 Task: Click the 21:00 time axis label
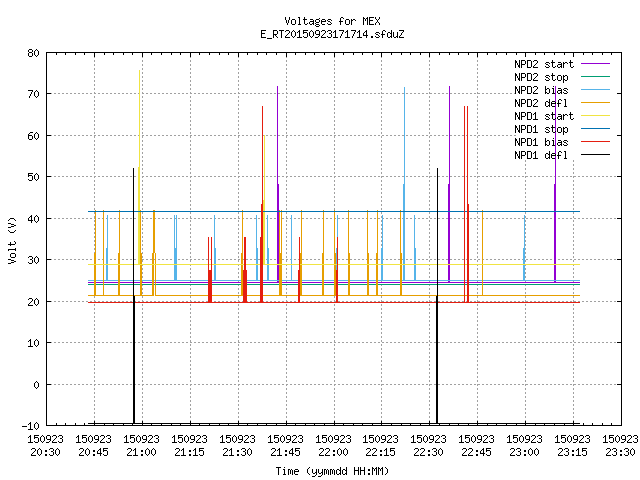pos(141,452)
